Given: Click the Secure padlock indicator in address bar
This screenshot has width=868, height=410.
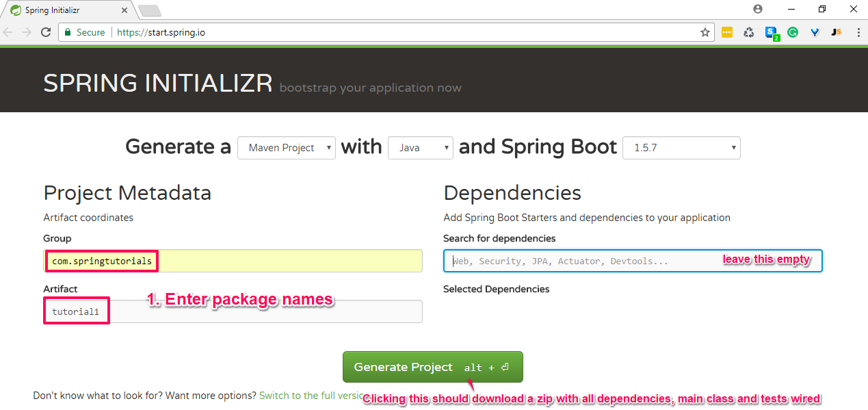Looking at the screenshot, I should pyautogui.click(x=67, y=32).
